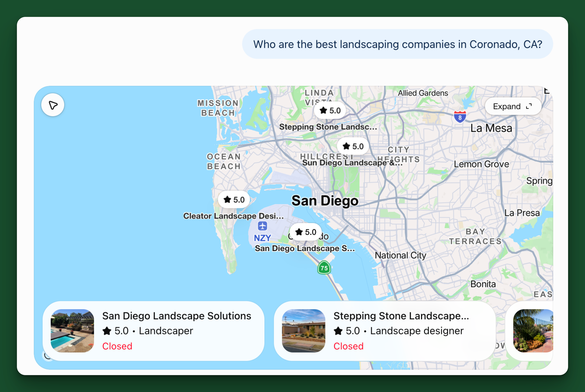Viewport: 585px width, 392px height.
Task: Expand the map view
Action: click(x=513, y=106)
